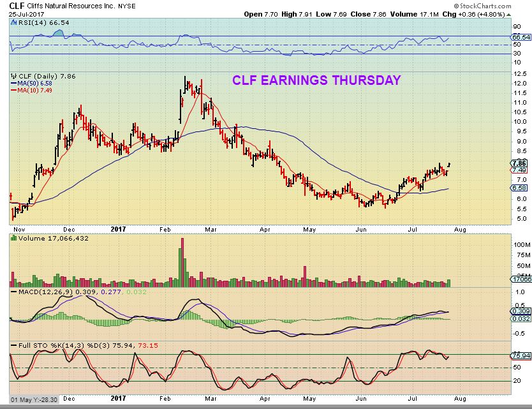Viewport: 532px width, 409px height.
Task: Click the latest green volume bar
Action: (449, 283)
